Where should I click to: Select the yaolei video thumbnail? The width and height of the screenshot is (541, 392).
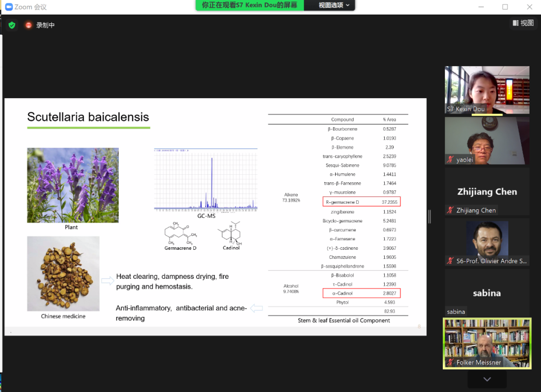click(x=487, y=141)
